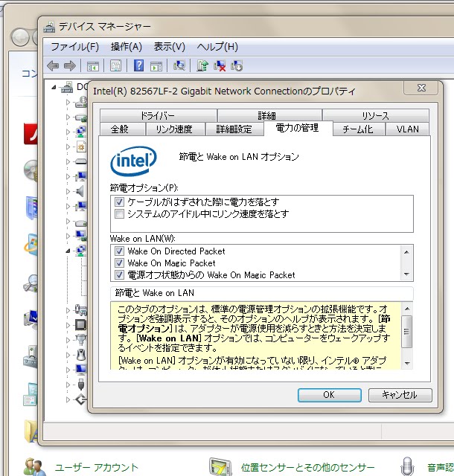Select the root computer icon in device tree
Viewport: 454px width, 476px height.
tap(67, 88)
